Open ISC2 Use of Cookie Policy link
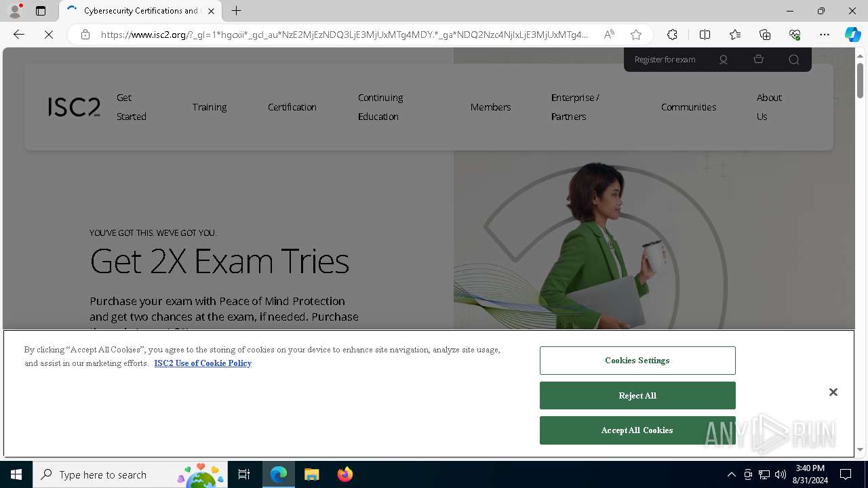The image size is (868, 488). coord(203,363)
